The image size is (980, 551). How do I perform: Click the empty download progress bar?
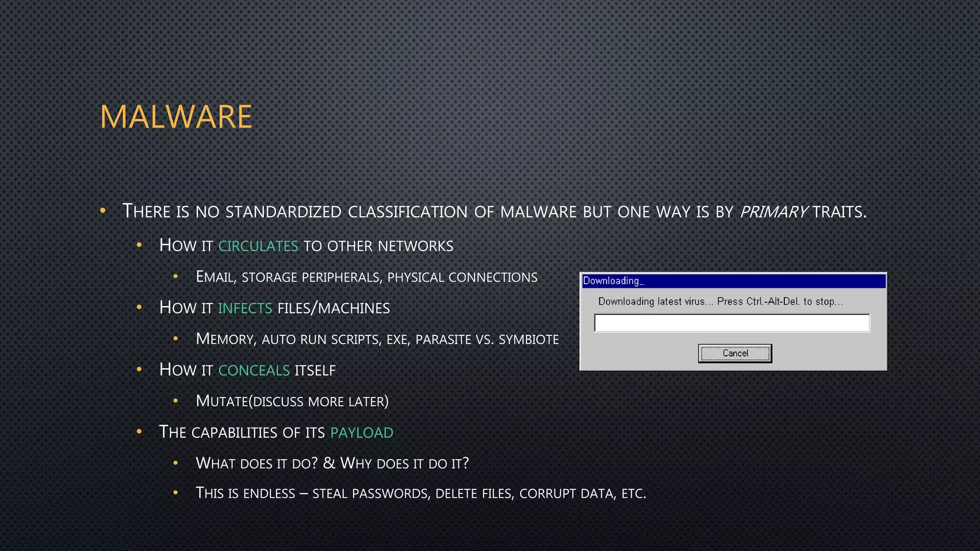click(732, 323)
